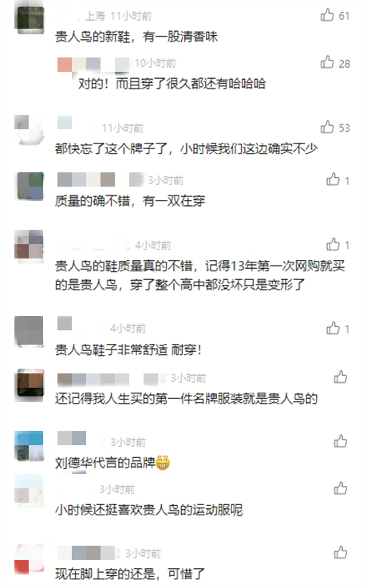The height and width of the screenshot is (588, 367).
Task: Open avatar beside '小时候还挺喜欢贵人鸟的运动服呢'
Action: pyautogui.click(x=30, y=491)
